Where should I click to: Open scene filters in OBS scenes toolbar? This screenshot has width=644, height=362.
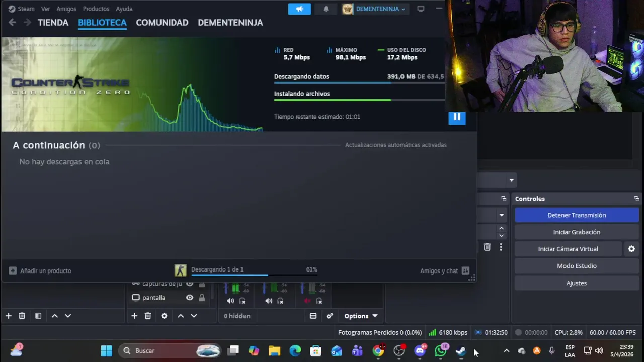tap(38, 316)
